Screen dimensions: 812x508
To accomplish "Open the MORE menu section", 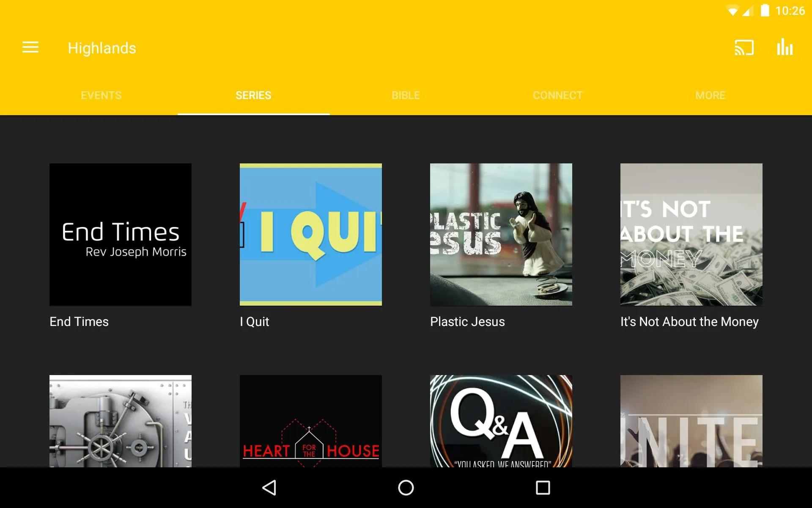I will click(710, 94).
